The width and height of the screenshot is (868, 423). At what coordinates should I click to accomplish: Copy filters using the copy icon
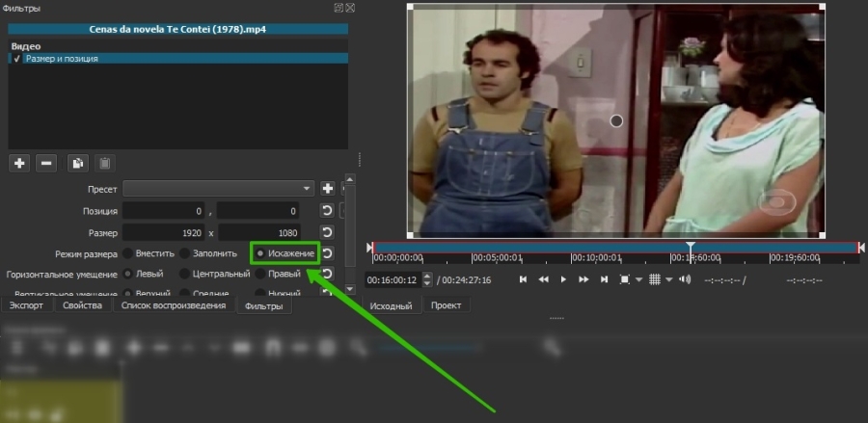tap(79, 163)
